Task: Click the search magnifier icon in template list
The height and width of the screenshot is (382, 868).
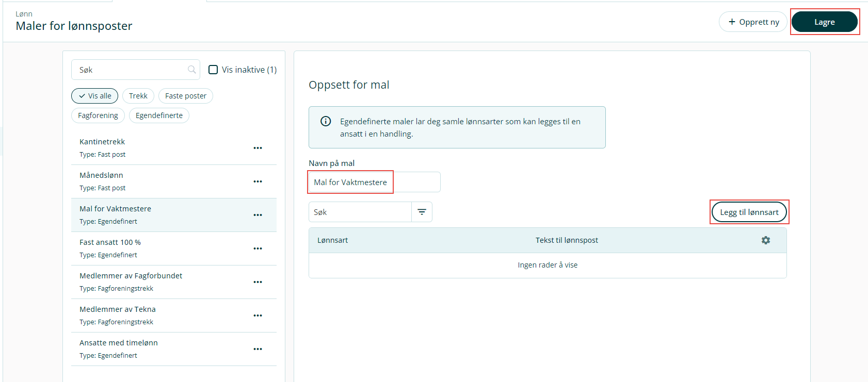Action: pos(192,70)
